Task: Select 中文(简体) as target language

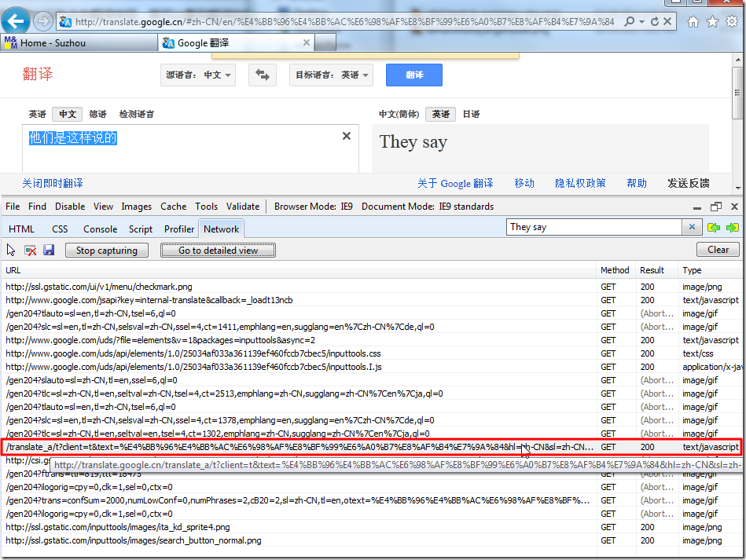Action: point(399,114)
